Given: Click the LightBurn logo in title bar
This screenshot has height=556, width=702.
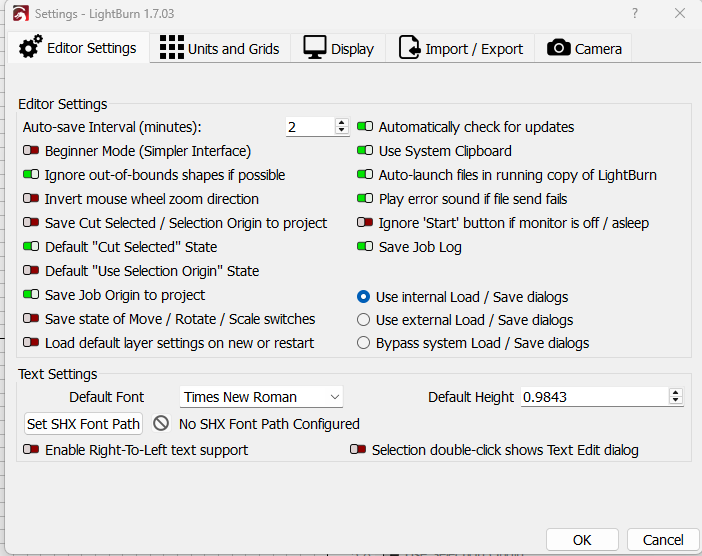Looking at the screenshot, I should point(21,14).
